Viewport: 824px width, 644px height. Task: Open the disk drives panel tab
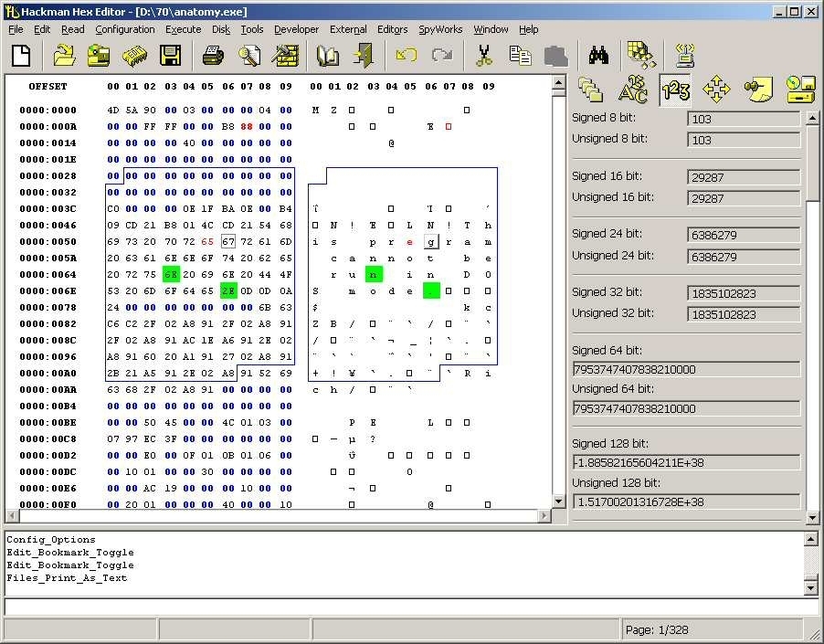click(800, 90)
